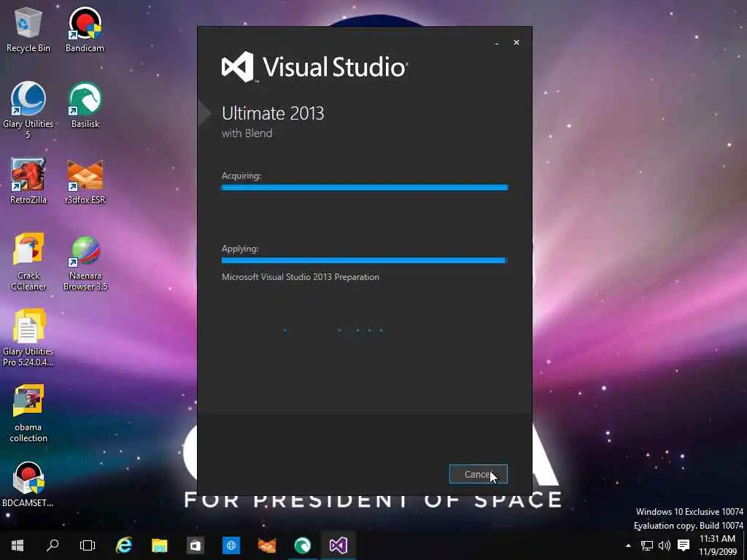Launch Internet Explorer from the taskbar

click(124, 545)
